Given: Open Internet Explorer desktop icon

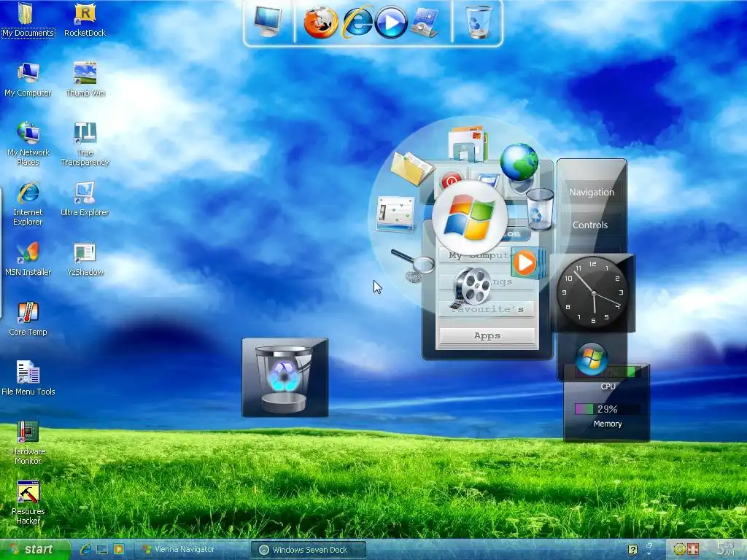Looking at the screenshot, I should 28,204.
